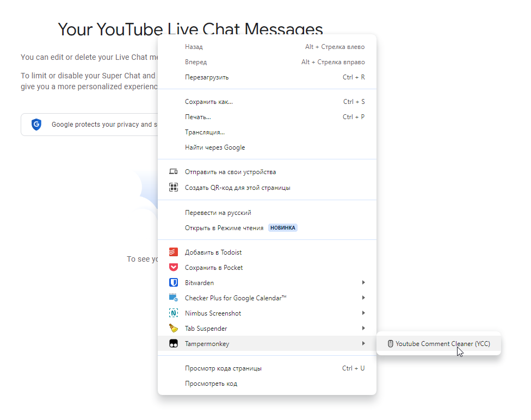Viewport: 531px width, 420px height.
Task: Click the 'To see yo' partially hidden text
Action: [142, 259]
